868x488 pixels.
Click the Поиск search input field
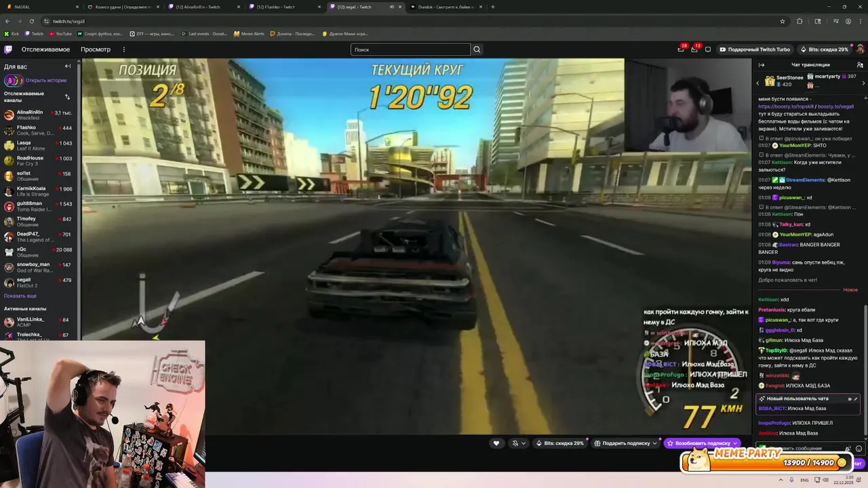(x=410, y=49)
